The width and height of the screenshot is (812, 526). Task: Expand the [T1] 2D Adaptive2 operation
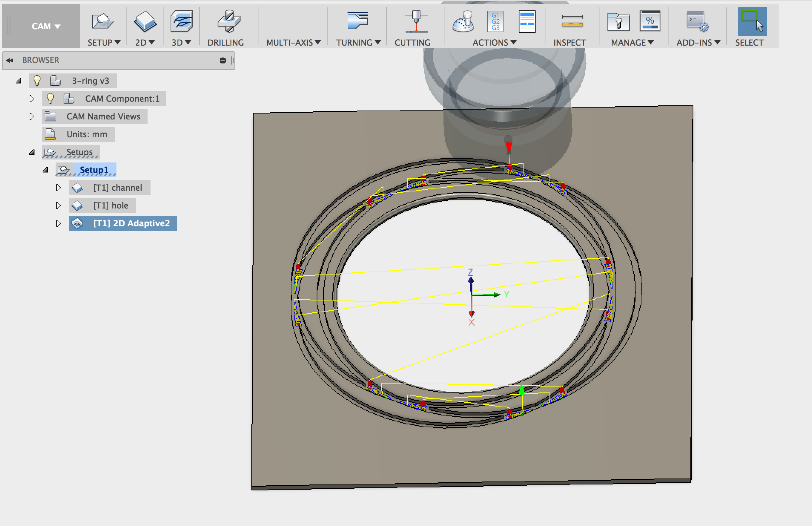pos(59,223)
